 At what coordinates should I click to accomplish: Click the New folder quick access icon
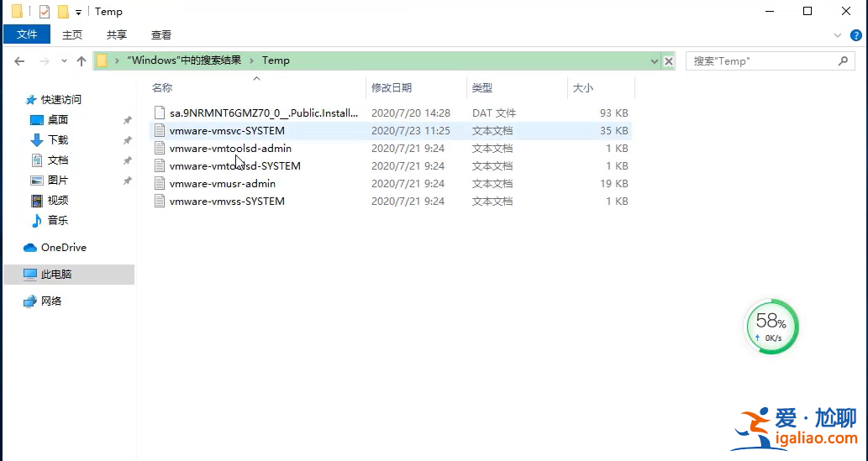point(63,11)
